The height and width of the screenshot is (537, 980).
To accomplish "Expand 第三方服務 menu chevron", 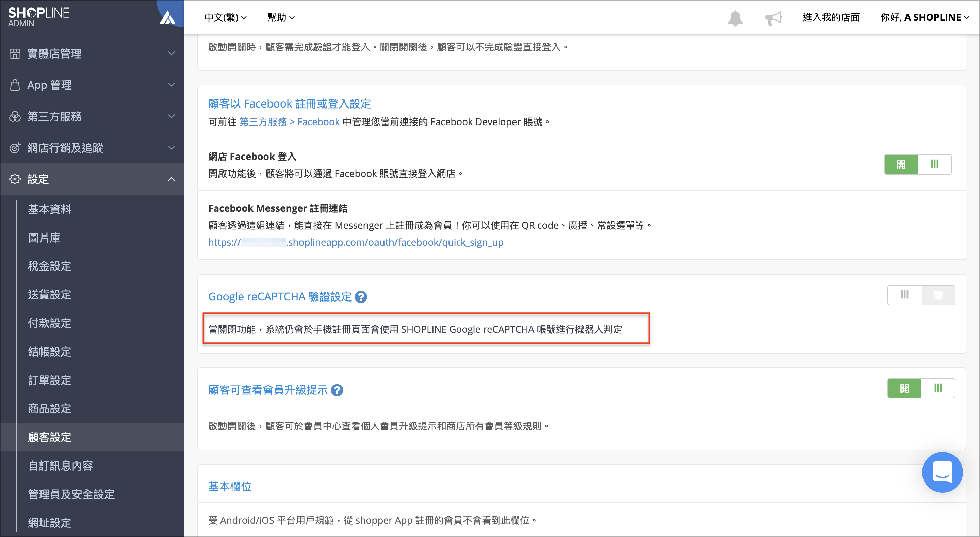I will point(171,116).
